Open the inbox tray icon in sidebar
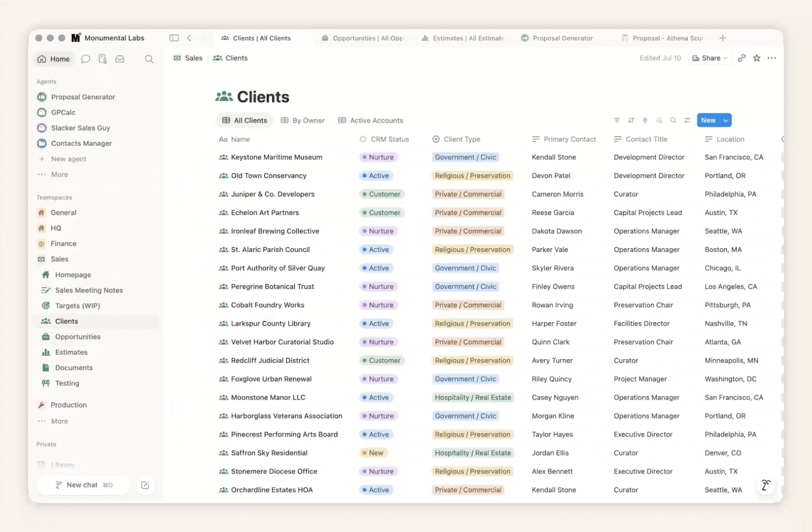The width and height of the screenshot is (812, 532). [x=120, y=59]
